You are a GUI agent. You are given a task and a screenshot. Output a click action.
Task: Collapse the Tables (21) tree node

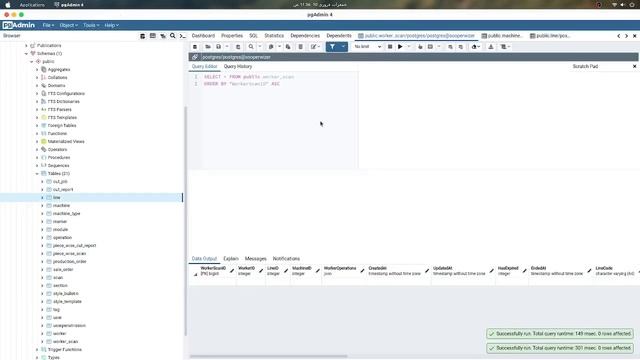37,173
